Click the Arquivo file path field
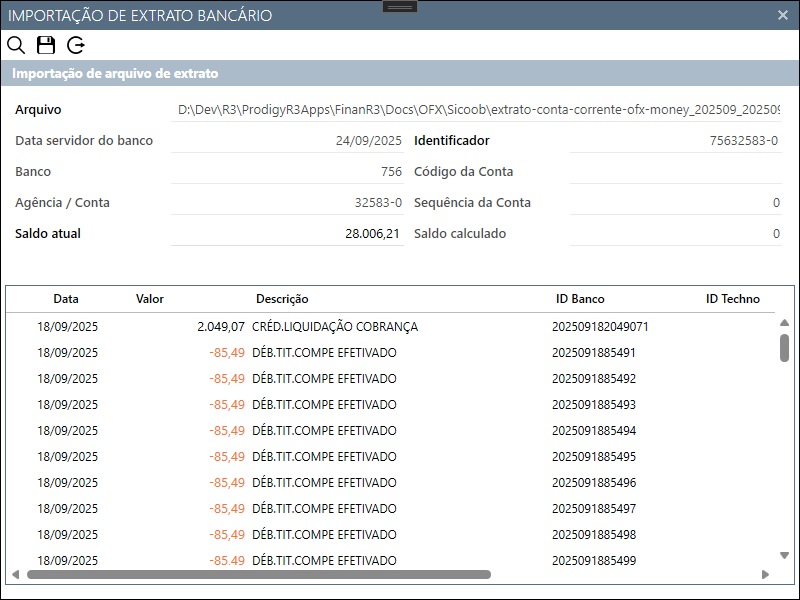The width and height of the screenshot is (800, 600). 476,109
